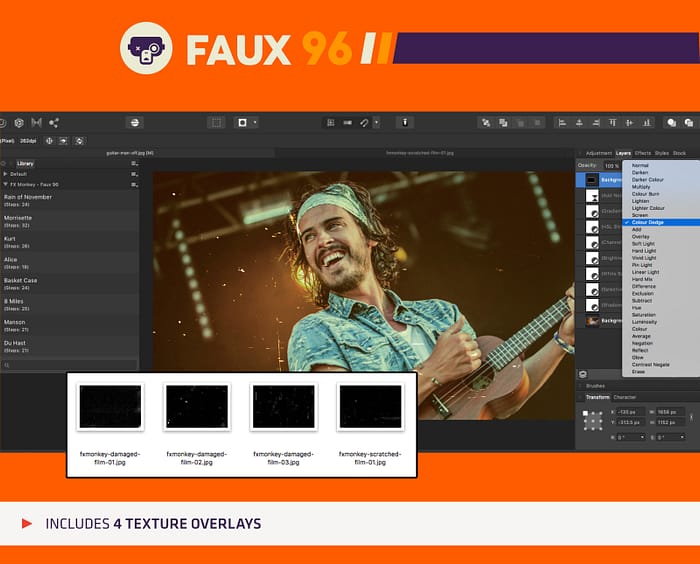The height and width of the screenshot is (564, 700).
Task: Click the Library search field
Action: tap(70, 365)
